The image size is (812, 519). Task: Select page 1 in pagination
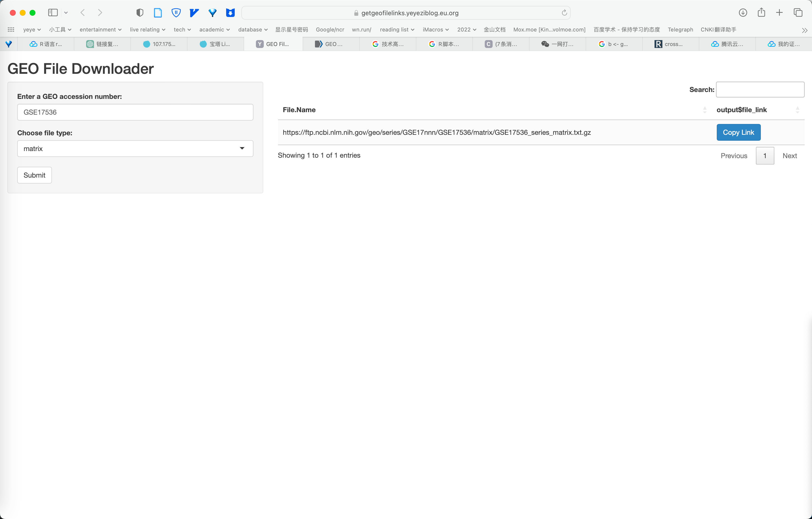click(x=765, y=156)
